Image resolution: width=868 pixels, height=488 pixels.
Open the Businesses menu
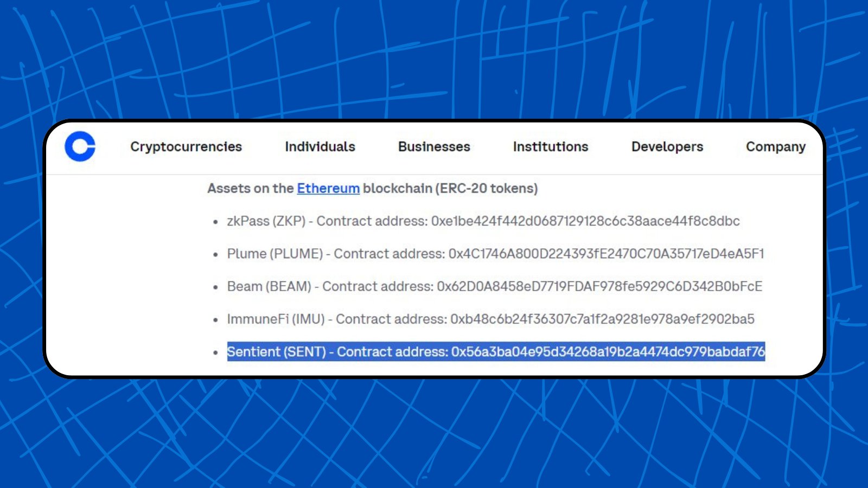coord(434,146)
